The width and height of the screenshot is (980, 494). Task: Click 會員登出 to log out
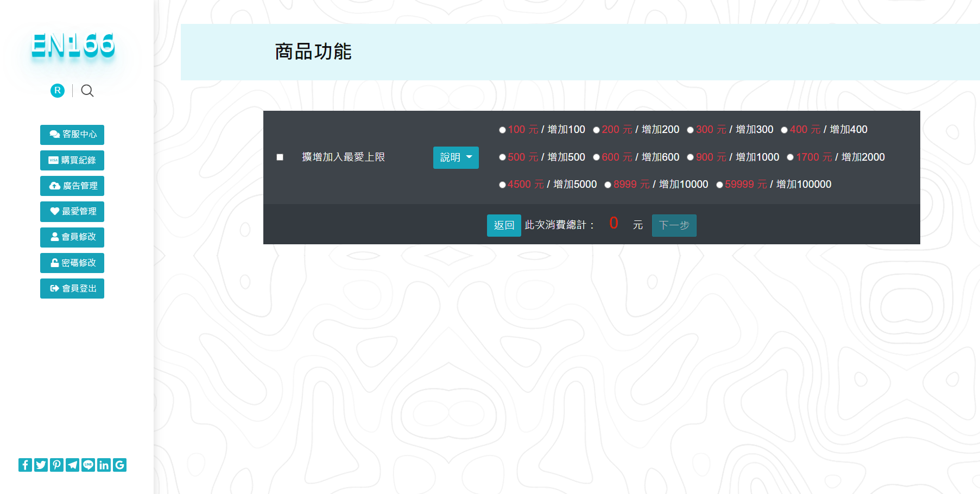click(72, 288)
